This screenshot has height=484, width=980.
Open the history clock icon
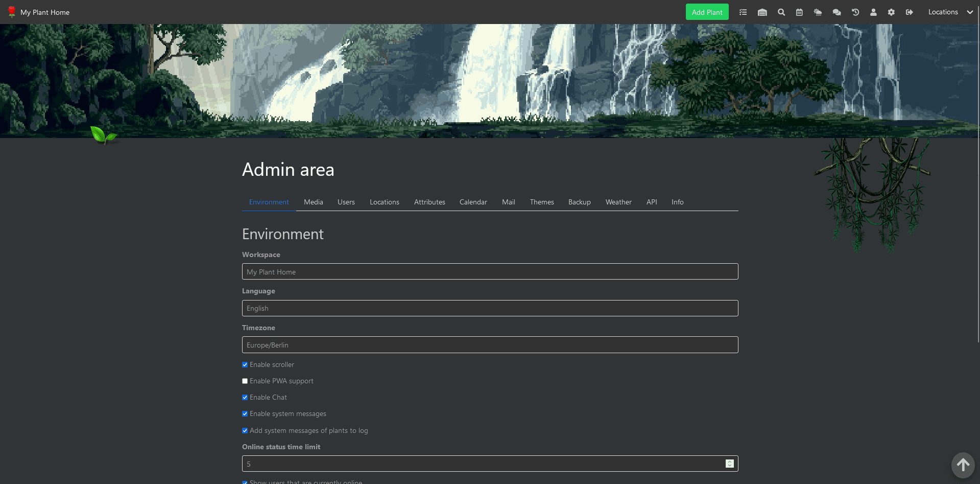coord(855,12)
